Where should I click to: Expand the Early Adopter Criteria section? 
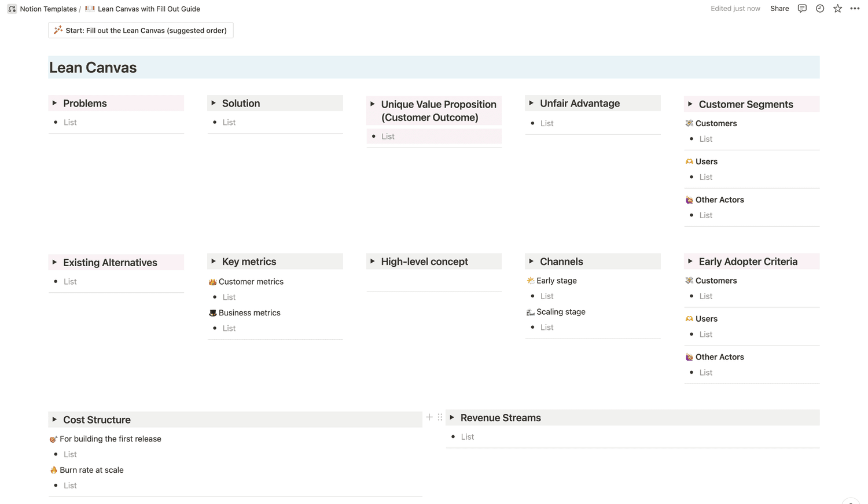click(692, 261)
